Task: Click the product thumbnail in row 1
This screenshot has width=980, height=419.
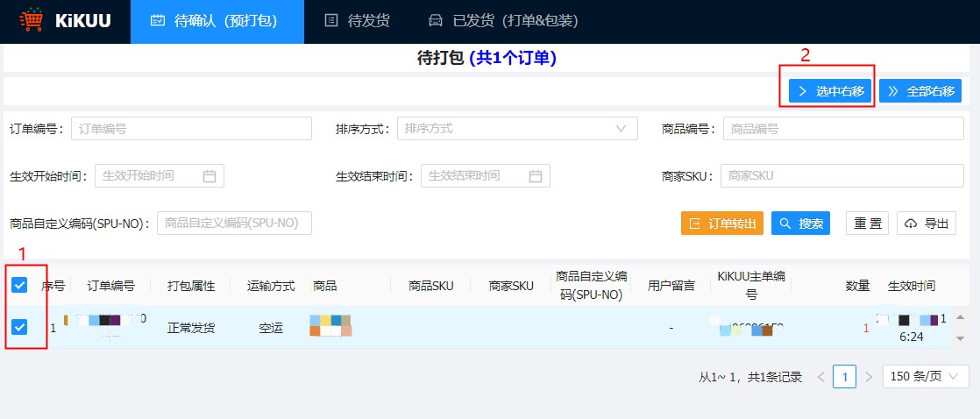Action: (330, 326)
